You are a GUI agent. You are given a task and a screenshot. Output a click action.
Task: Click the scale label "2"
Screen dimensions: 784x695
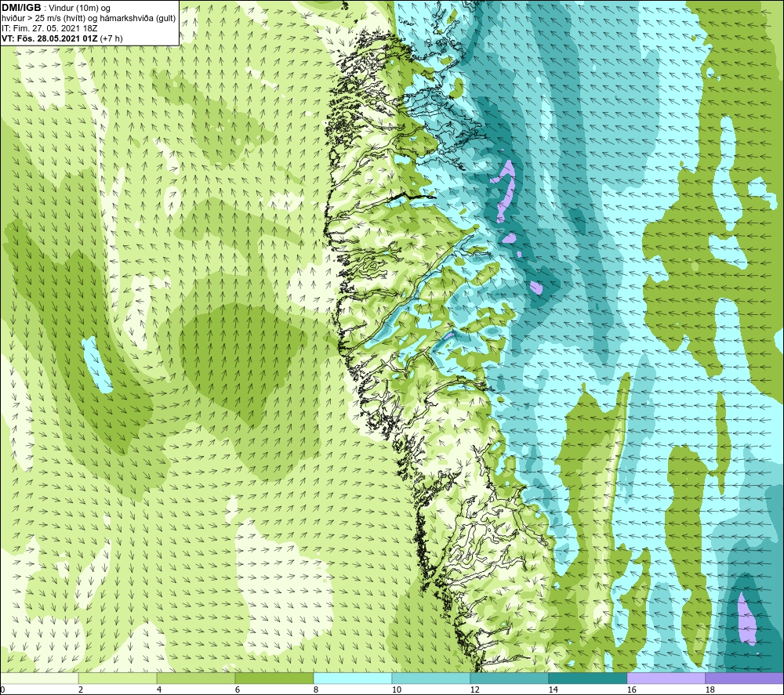point(81,690)
